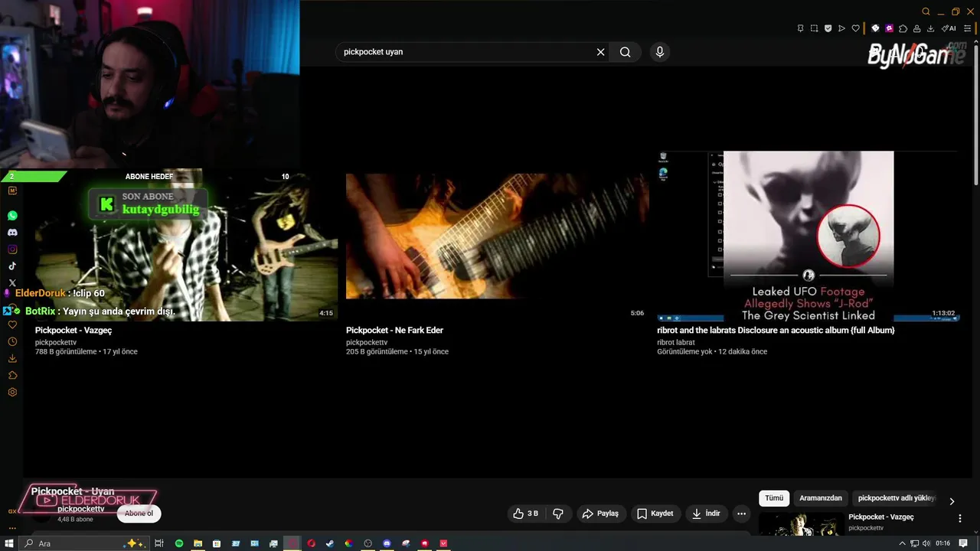980x551 pixels.
Task: Open the player arrow icon in toolbar
Action: [x=841, y=28]
